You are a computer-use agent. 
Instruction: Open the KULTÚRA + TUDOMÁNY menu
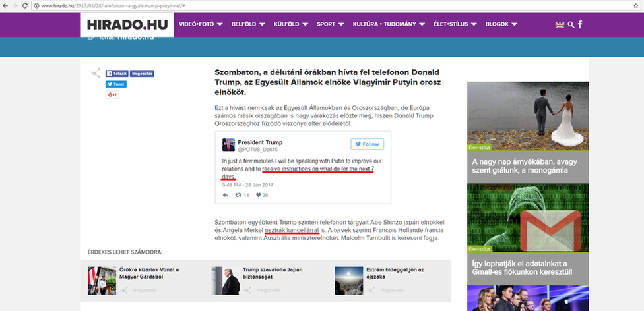click(x=385, y=24)
